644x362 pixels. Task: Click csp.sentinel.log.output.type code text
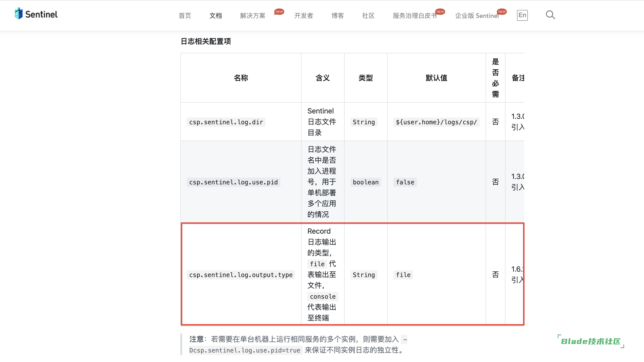[241, 275]
